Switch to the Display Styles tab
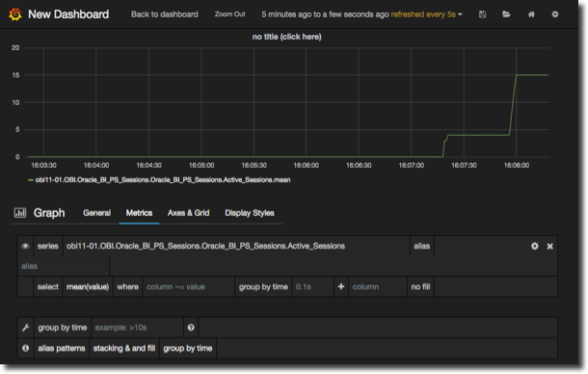Viewport: 588px width, 374px height. (x=250, y=213)
